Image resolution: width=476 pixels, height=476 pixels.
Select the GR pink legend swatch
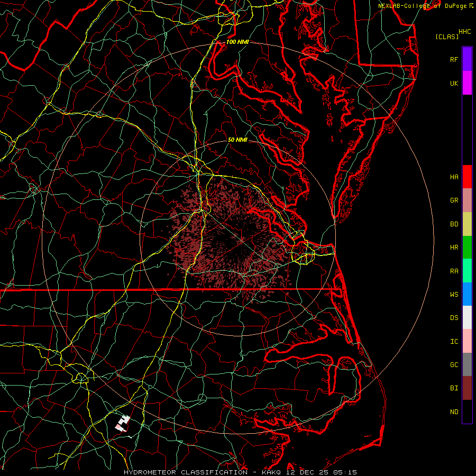click(467, 200)
